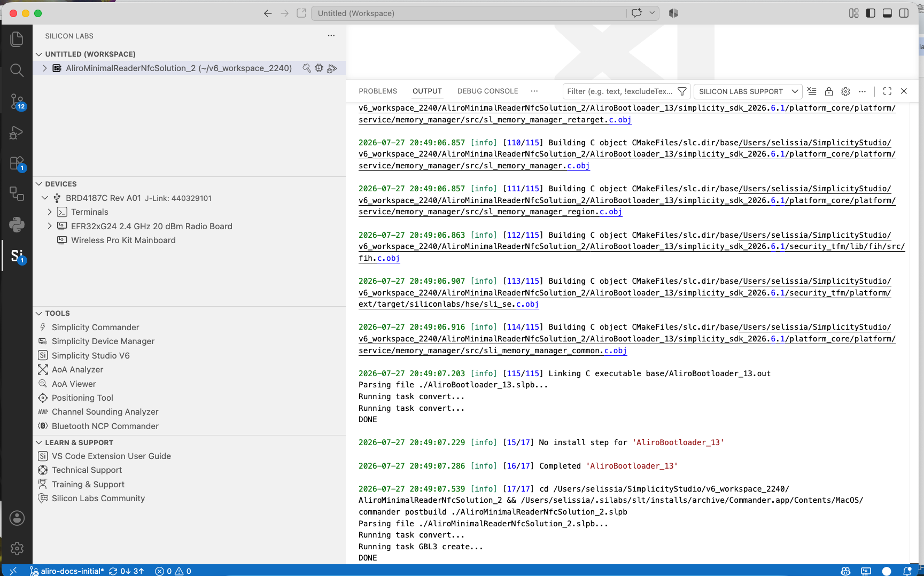Open Customize Layout in title bar
Screen dimensions: 924x576
[x=854, y=13]
